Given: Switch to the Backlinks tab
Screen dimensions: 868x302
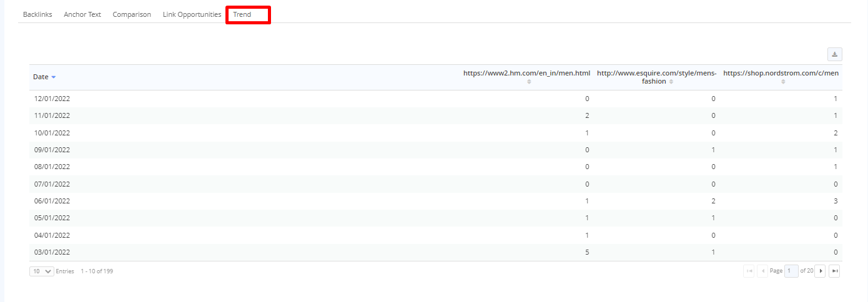Looking at the screenshot, I should (37, 14).
